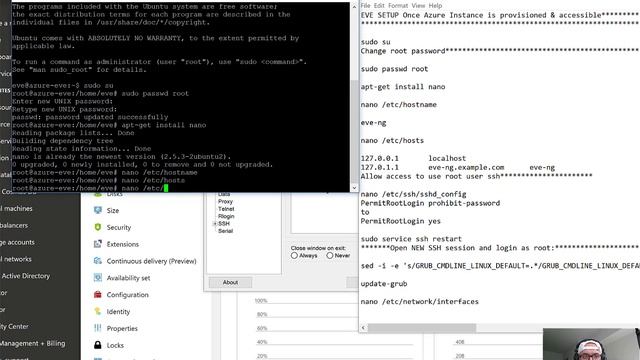
Task: Open virtual networks entry in Azure sidebar
Action: (x=16, y=259)
